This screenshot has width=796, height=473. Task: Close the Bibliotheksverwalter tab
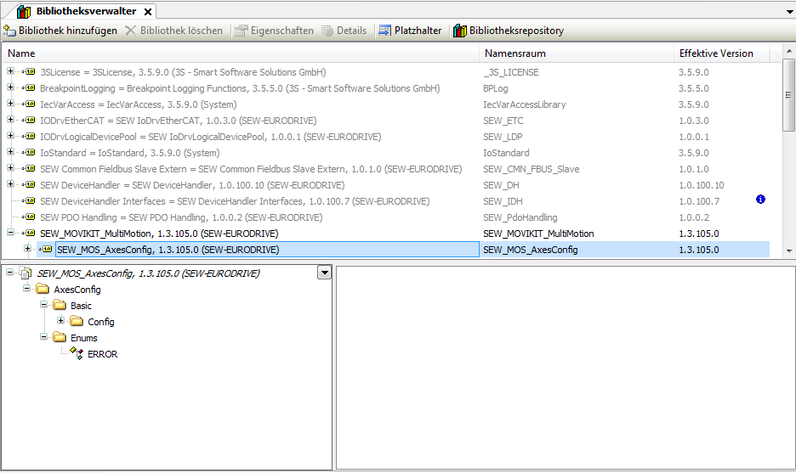pos(147,12)
